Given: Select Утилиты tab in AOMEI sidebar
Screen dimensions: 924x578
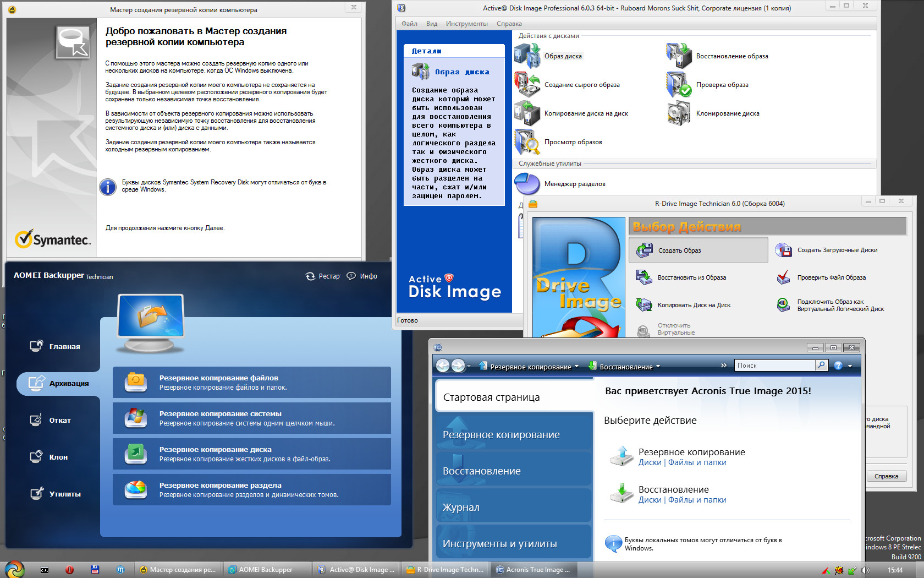Looking at the screenshot, I should click(55, 494).
